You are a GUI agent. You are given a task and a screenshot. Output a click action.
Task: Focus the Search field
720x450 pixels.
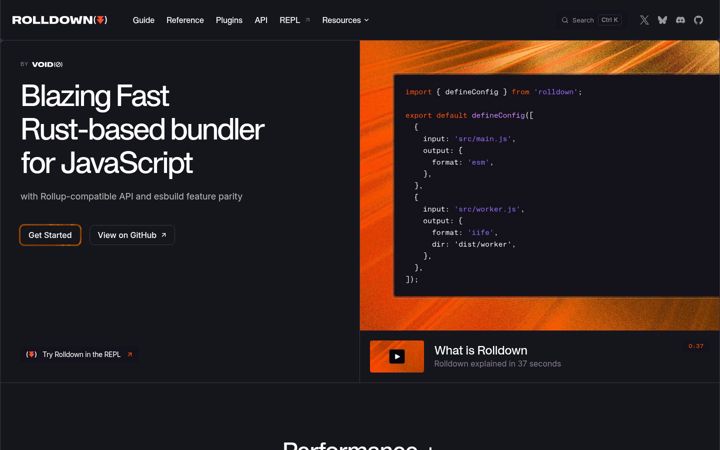(x=591, y=20)
